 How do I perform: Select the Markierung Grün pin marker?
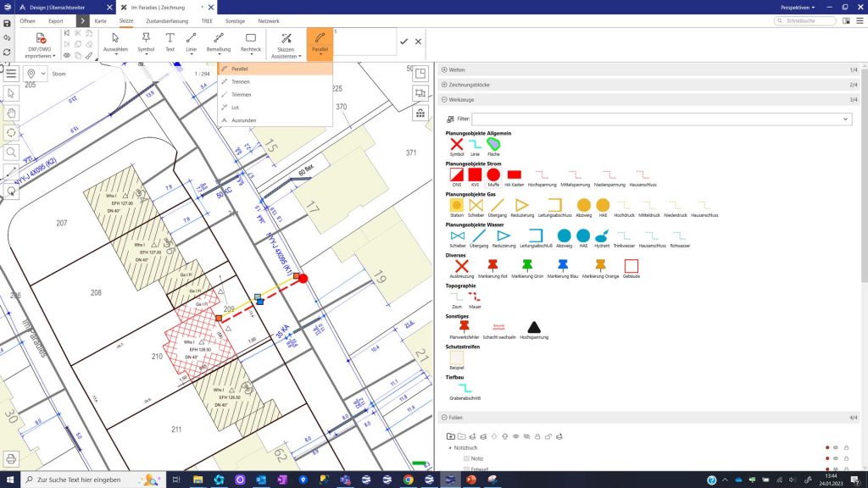(x=527, y=267)
